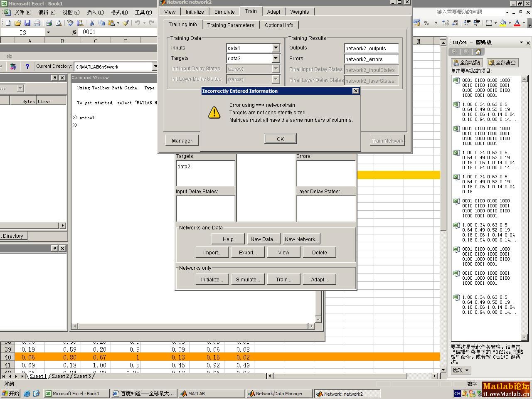Click New Network... in Network/Data Manager
Screen dimensions: 532x399
302,239
